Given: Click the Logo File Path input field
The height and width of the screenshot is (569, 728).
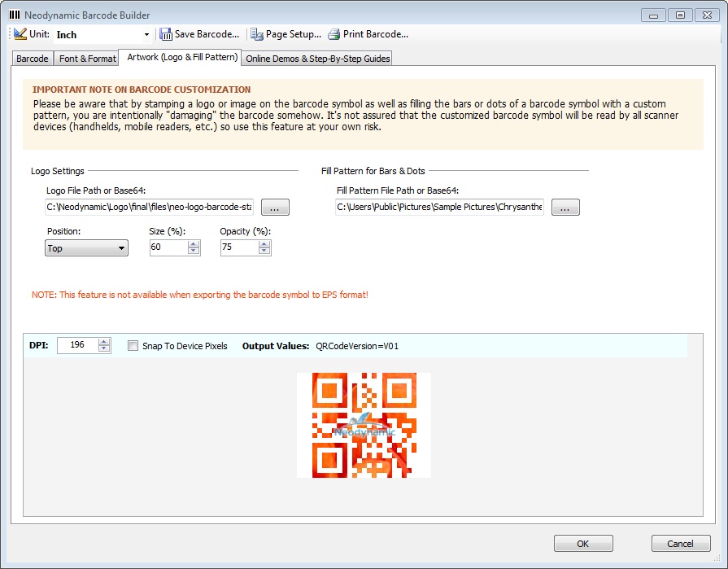Looking at the screenshot, I should click(x=149, y=207).
